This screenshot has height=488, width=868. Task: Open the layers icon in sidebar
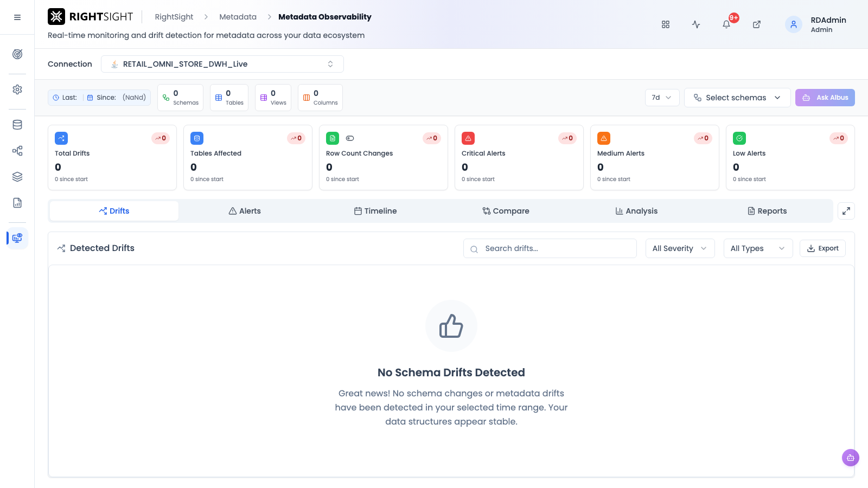point(17,177)
